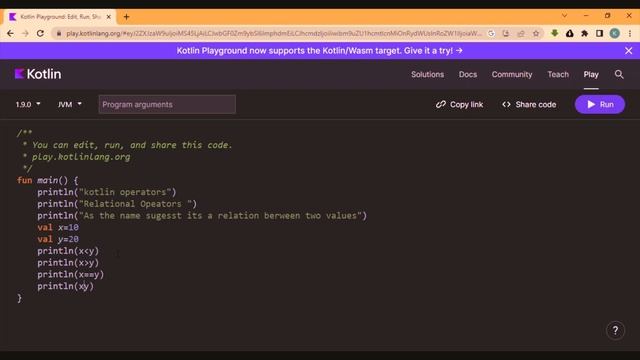The image size is (640, 360).
Task: Select the Play menu item
Action: 591,74
